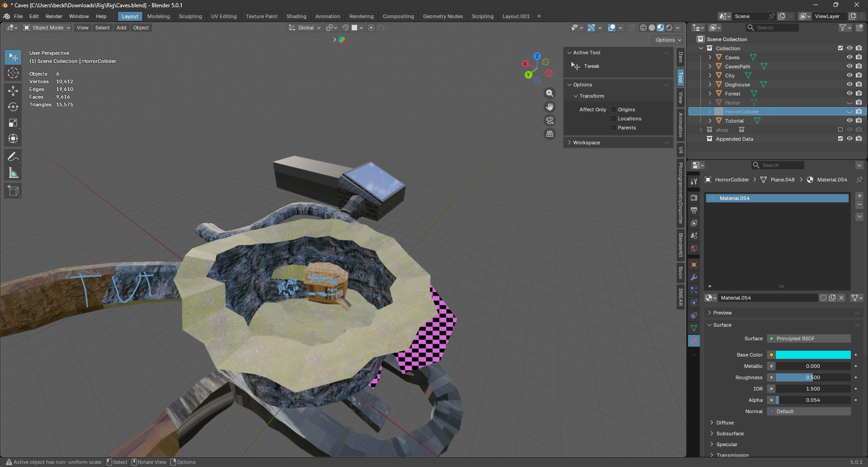
Task: Expand the Subsurface section
Action: tap(730, 434)
